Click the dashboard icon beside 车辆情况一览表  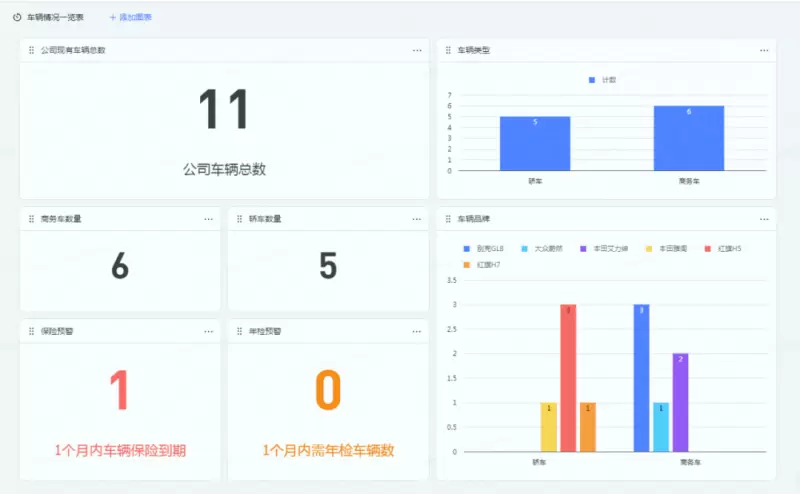point(17,18)
